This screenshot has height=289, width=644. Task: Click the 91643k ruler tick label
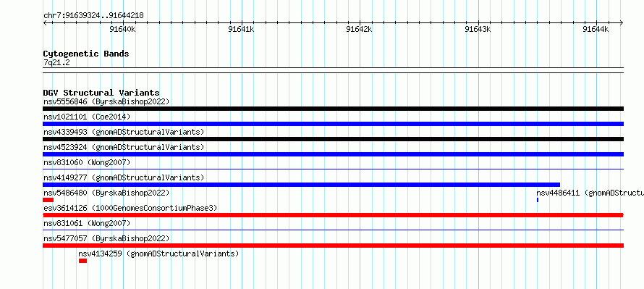click(x=478, y=29)
